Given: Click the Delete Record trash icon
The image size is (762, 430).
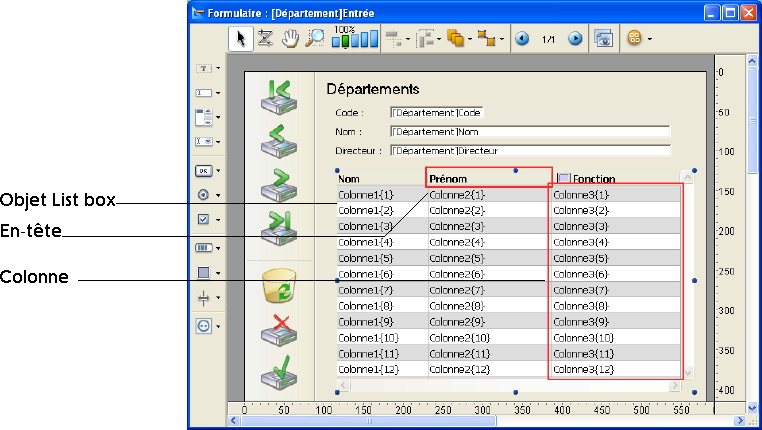Looking at the screenshot, I should pyautogui.click(x=279, y=287).
